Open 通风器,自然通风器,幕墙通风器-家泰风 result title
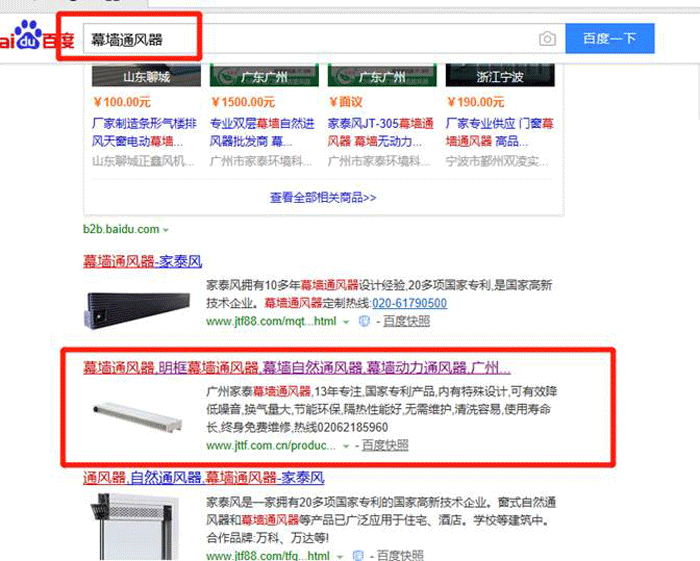This screenshot has width=700, height=561. click(x=204, y=478)
